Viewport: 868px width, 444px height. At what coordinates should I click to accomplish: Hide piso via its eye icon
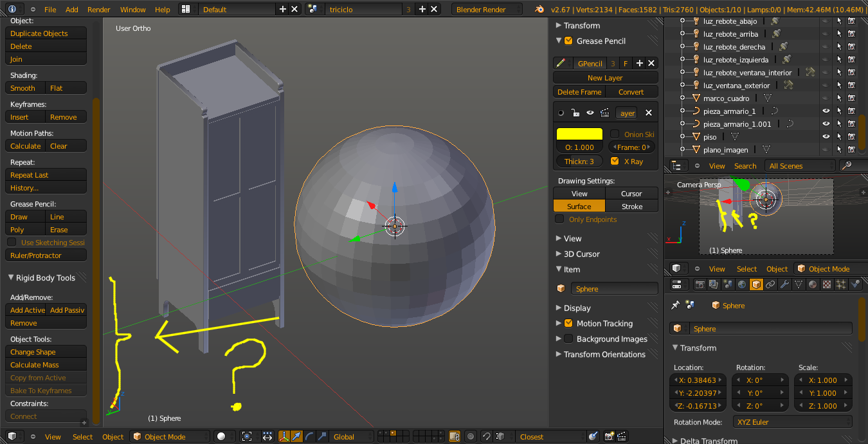pyautogui.click(x=826, y=136)
